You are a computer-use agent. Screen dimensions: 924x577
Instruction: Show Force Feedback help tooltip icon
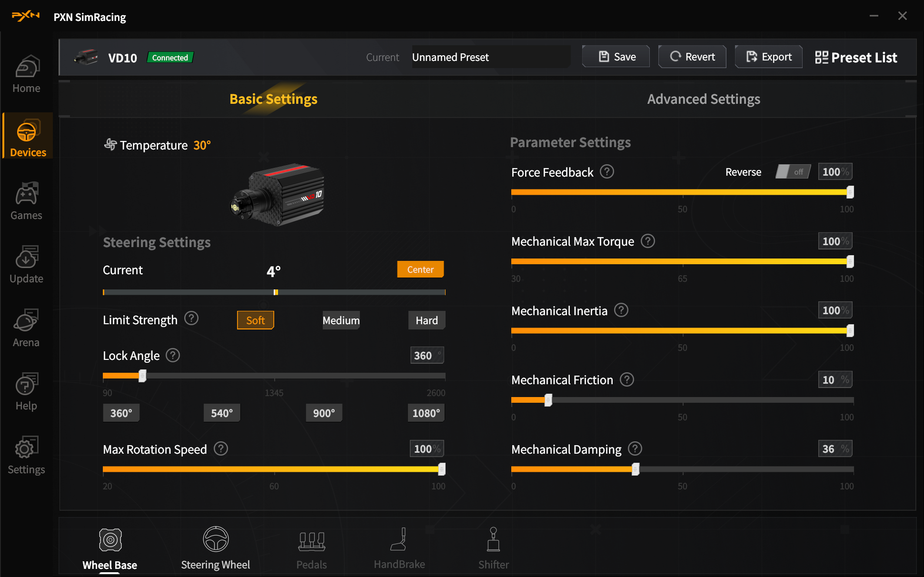click(607, 171)
